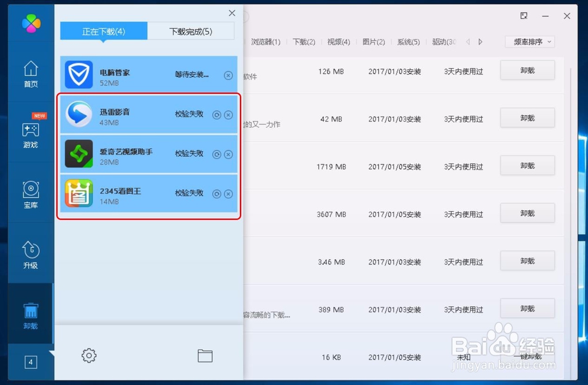The height and width of the screenshot is (385, 588).
Task: Click 校验失败 status for 2345看图王
Action: point(189,193)
